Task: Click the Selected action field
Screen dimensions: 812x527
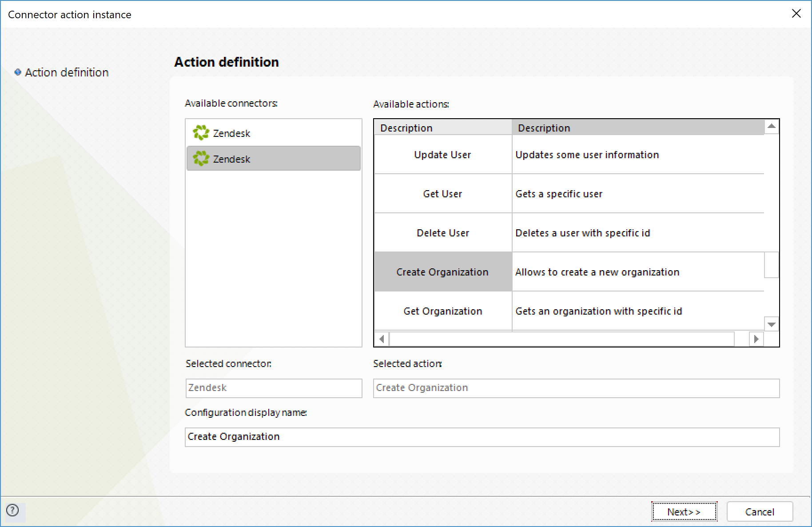Action: click(x=576, y=388)
